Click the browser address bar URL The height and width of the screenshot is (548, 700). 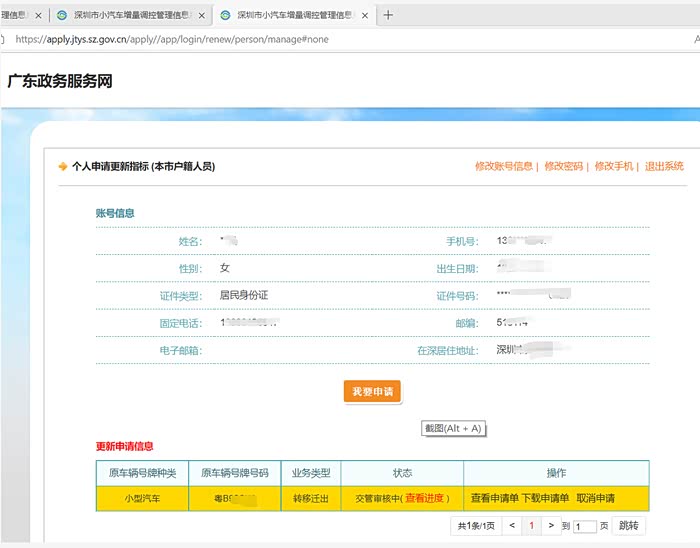click(172, 39)
